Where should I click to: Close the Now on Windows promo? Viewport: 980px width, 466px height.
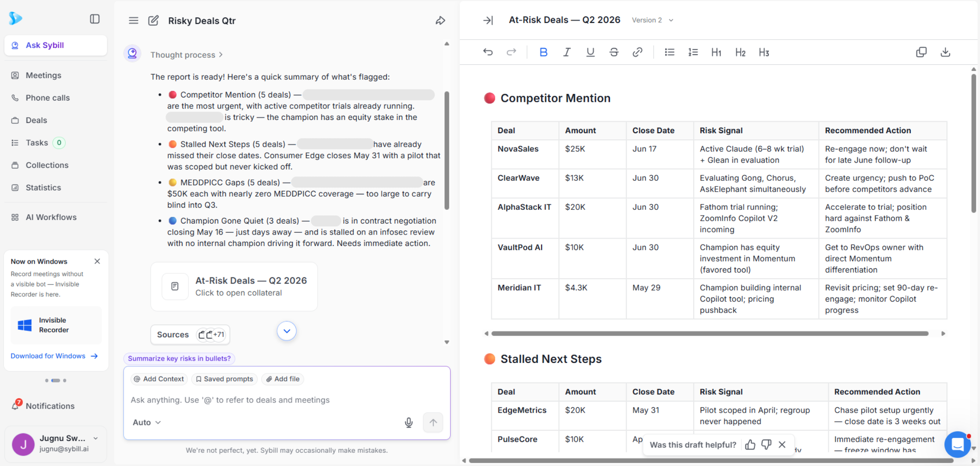pos(97,261)
